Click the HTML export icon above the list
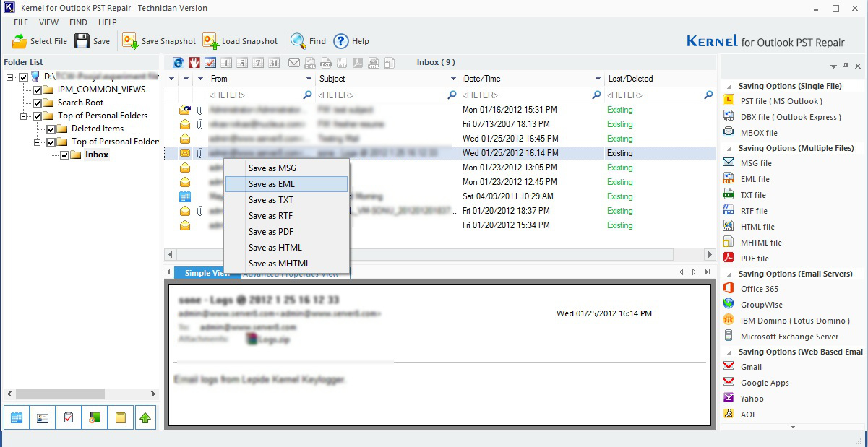 pos(374,62)
